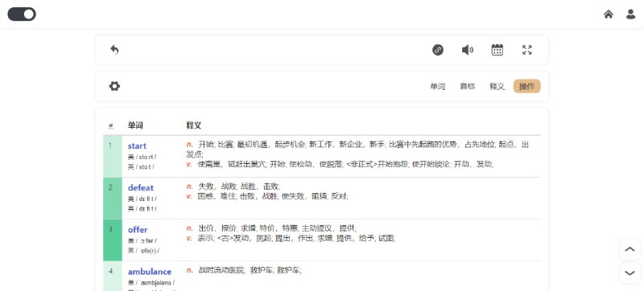Toggle the dark mode switch
Screen dimensions: 644x291
pyautogui.click(x=22, y=14)
